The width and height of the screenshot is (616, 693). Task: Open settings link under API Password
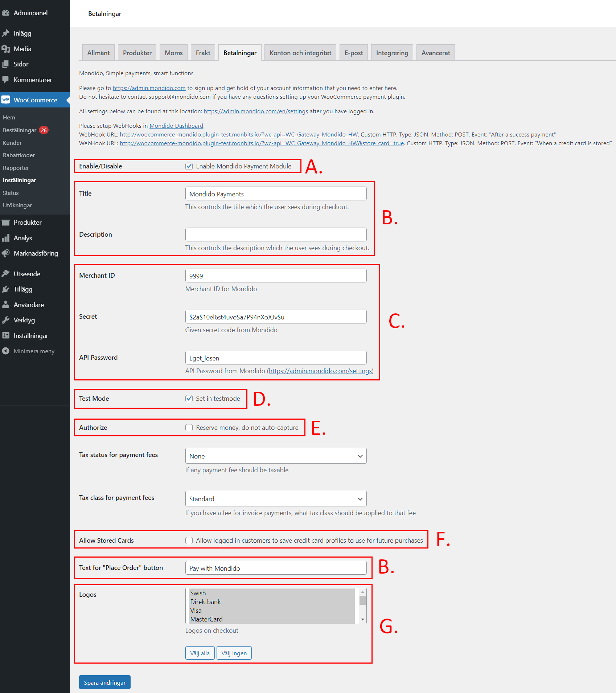tap(320, 371)
